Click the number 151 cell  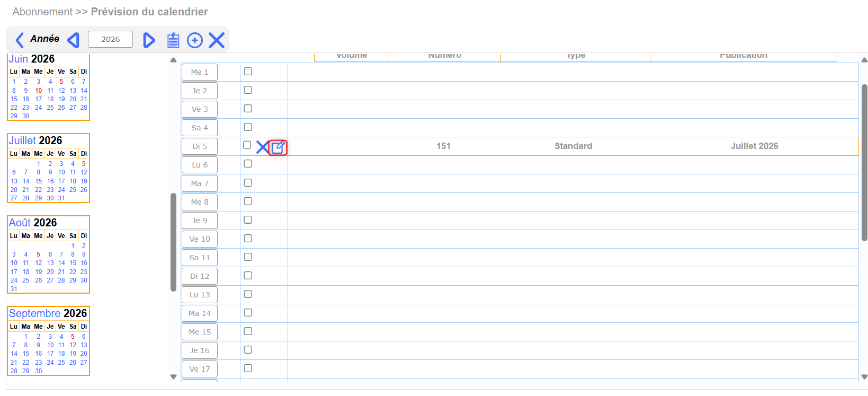444,146
